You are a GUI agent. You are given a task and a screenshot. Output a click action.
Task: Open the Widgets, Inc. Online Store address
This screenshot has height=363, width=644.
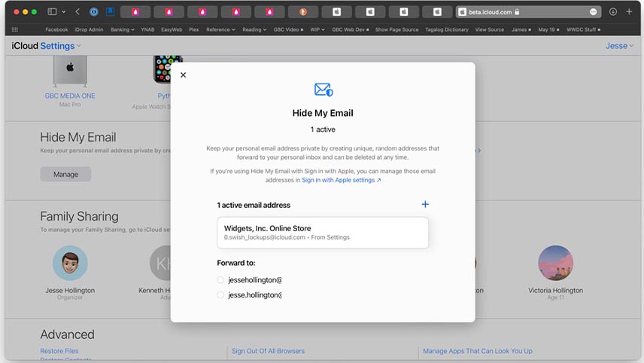[323, 233]
